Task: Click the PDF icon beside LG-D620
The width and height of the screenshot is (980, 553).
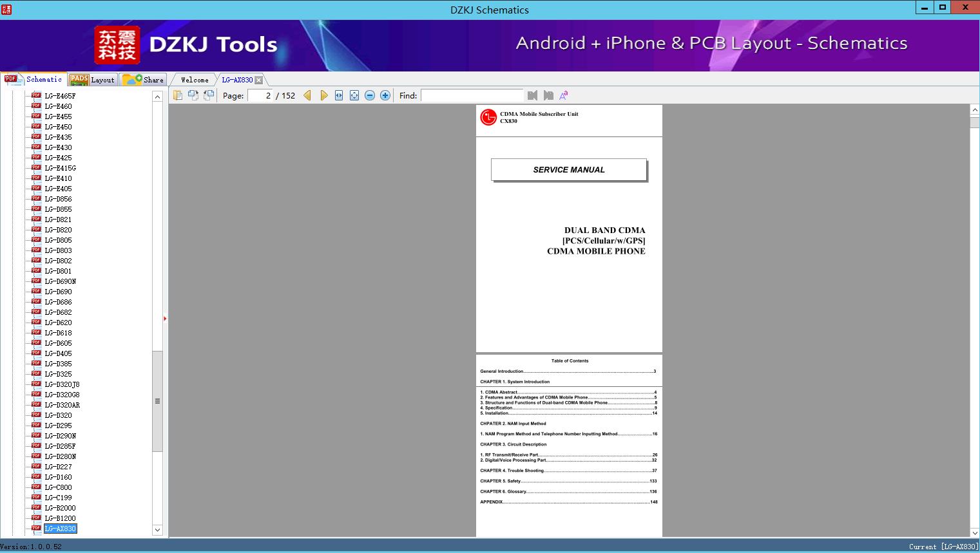Action: pyautogui.click(x=36, y=322)
